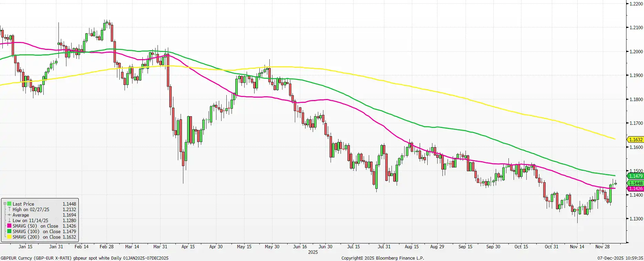The image size is (644, 261).
Task: Select the 'Last Price' legend label
Action: pyautogui.click(x=23, y=204)
